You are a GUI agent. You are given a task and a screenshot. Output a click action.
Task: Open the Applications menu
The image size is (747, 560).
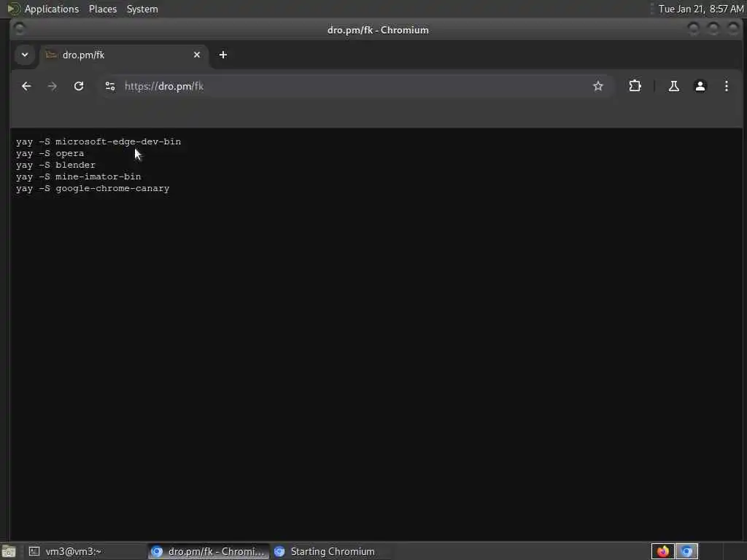pyautogui.click(x=52, y=9)
